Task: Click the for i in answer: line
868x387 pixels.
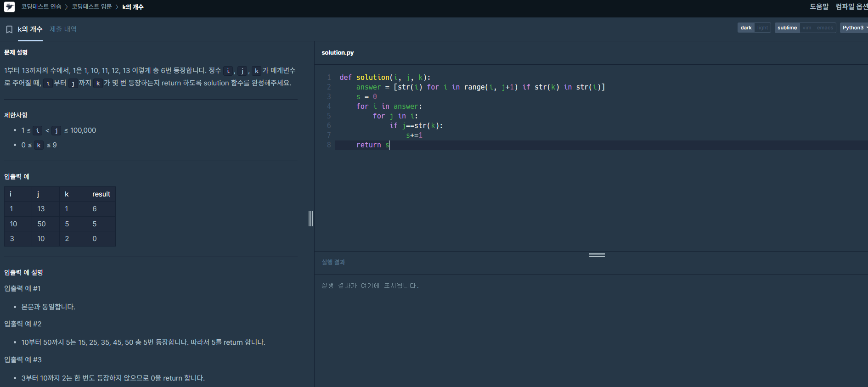Action: tap(389, 106)
